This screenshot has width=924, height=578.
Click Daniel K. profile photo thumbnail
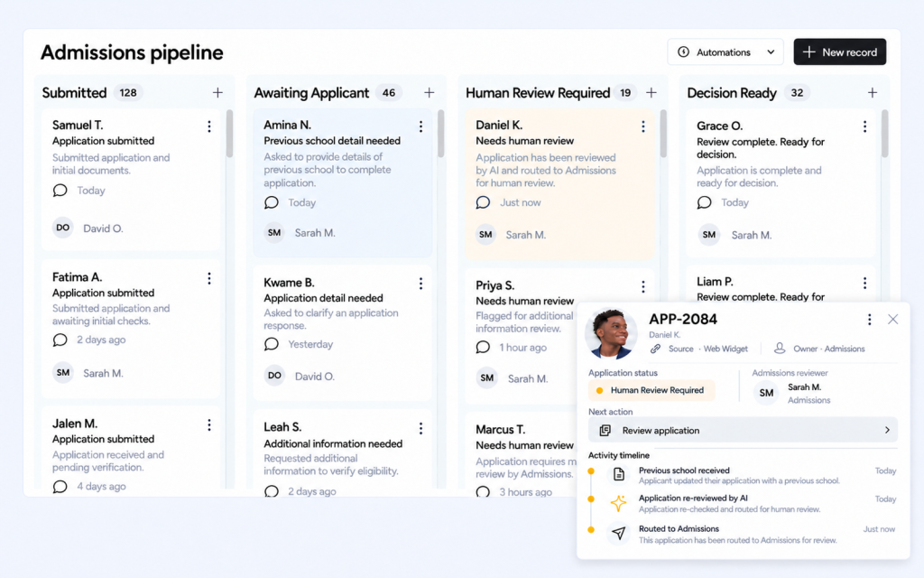point(611,334)
